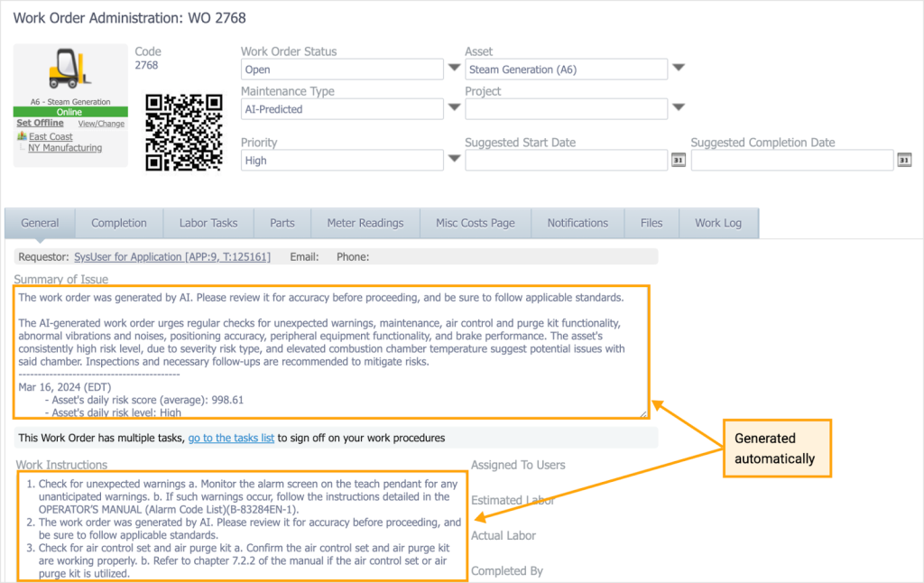Expand the Priority dropdown
924x583 pixels.
(455, 160)
